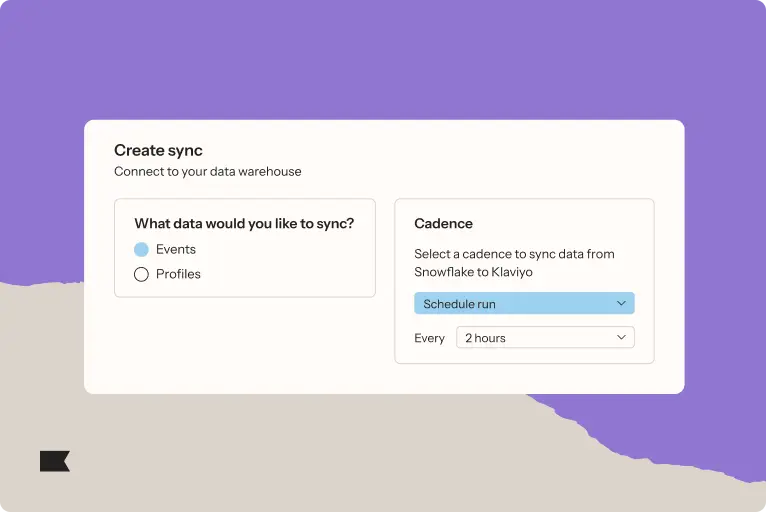
Task: Click "What data would you like to sync?" heading
Action: pos(244,224)
